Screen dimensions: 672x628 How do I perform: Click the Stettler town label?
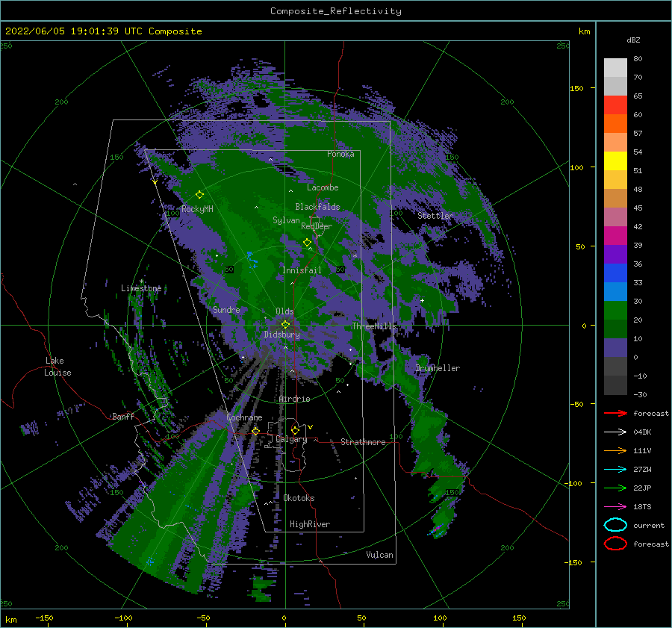pyautogui.click(x=435, y=216)
